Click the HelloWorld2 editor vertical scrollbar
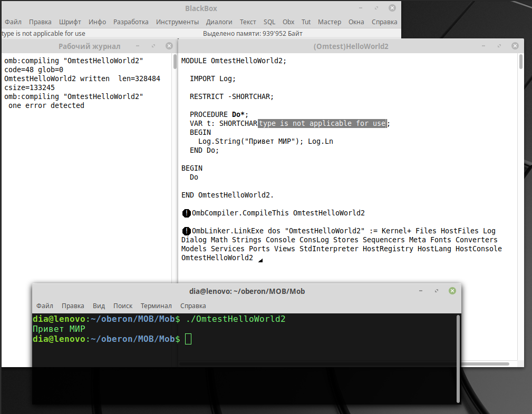This screenshot has height=414, width=532. click(520, 62)
